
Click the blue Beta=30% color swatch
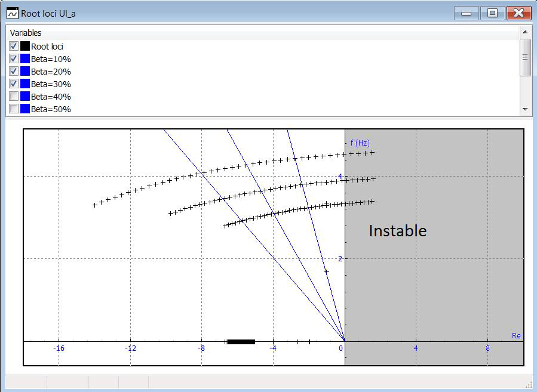[x=25, y=84]
